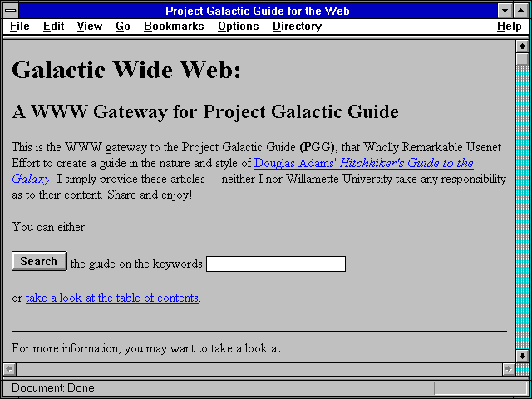532x399 pixels.
Task: Follow the Douglas Adams' Hitchhiker's Guide link
Action: pos(364,163)
